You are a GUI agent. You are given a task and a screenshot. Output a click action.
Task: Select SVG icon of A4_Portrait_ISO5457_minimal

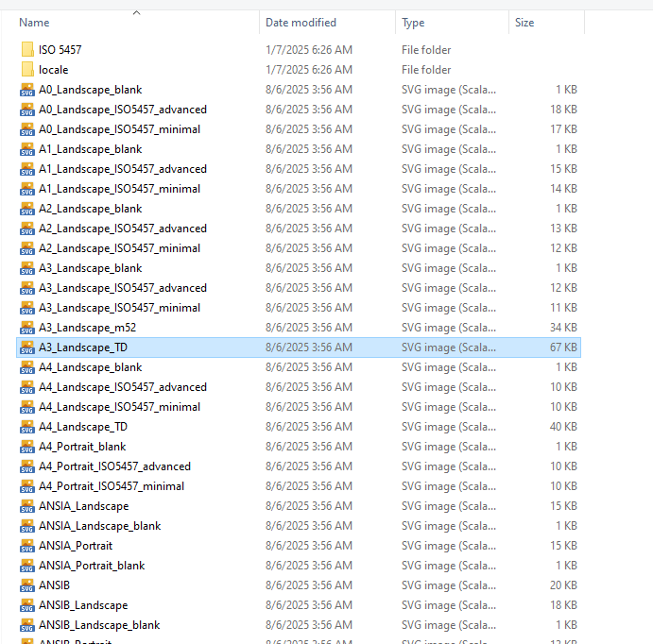pyautogui.click(x=27, y=486)
